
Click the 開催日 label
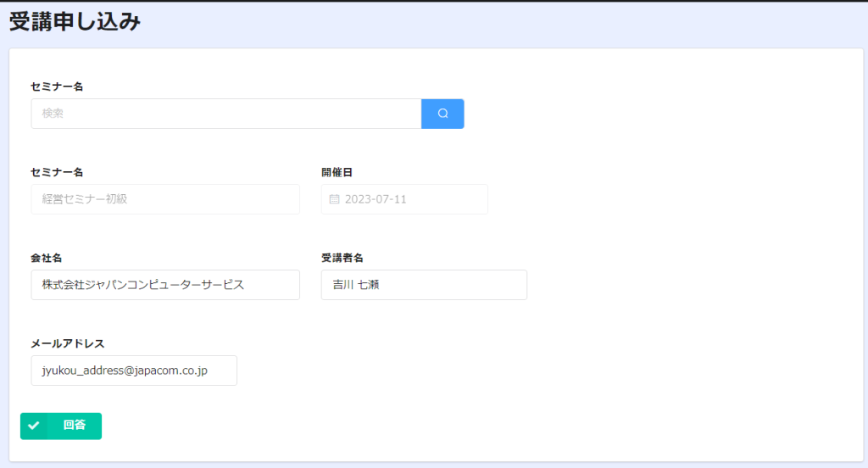(x=337, y=172)
